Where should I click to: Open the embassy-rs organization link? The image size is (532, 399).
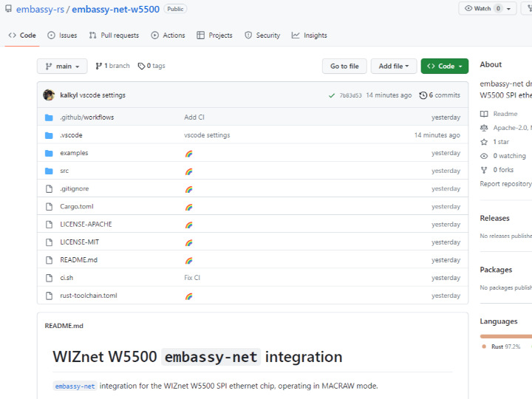tap(41, 9)
